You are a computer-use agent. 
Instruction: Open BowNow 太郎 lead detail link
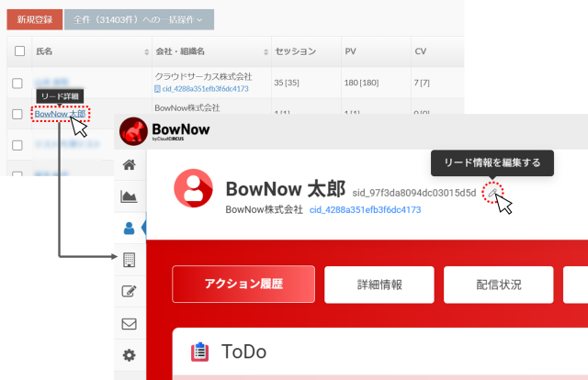[x=60, y=114]
